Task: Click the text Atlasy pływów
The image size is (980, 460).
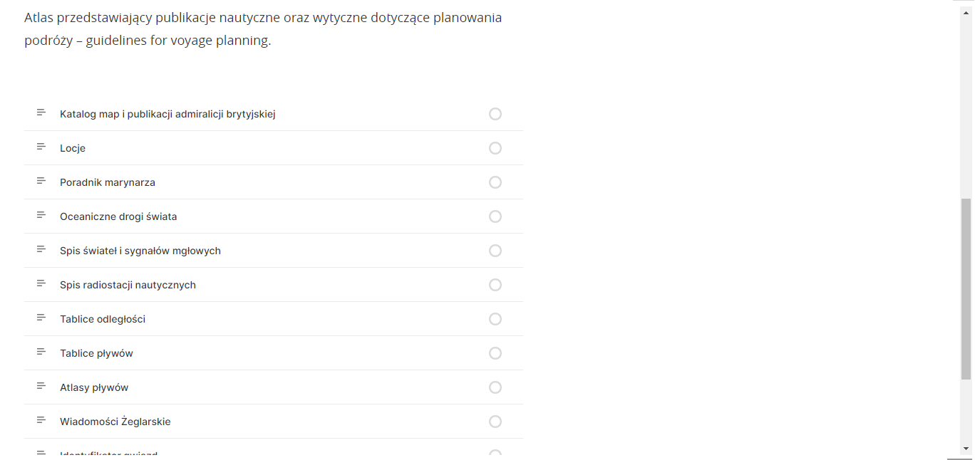Action: coord(93,387)
